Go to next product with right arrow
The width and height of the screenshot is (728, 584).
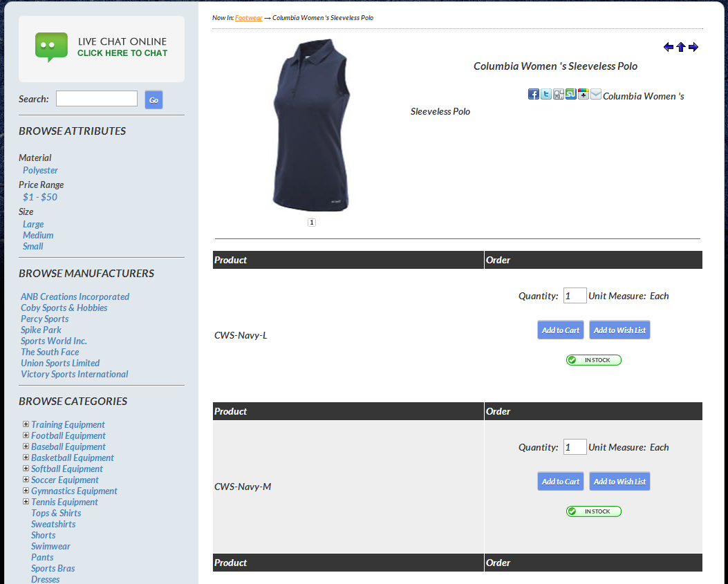coord(693,47)
